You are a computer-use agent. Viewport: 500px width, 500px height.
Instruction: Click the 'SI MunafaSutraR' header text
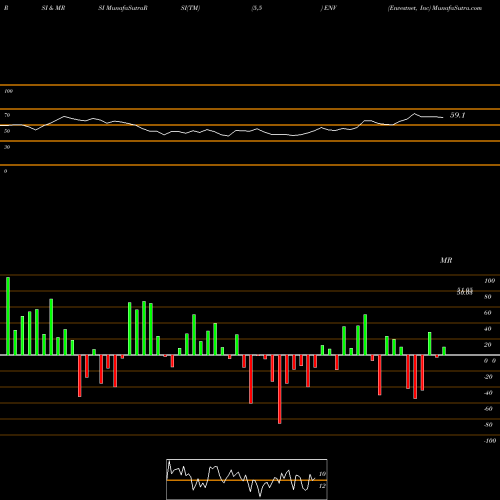point(123,8)
